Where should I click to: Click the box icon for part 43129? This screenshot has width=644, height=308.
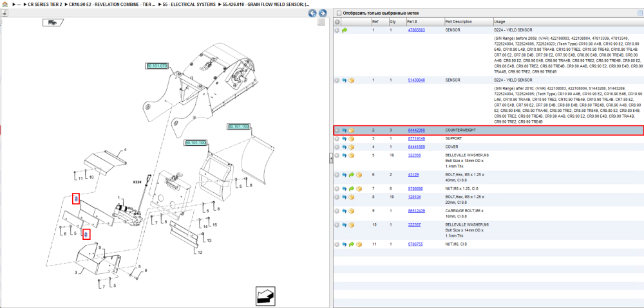pyautogui.click(x=359, y=175)
